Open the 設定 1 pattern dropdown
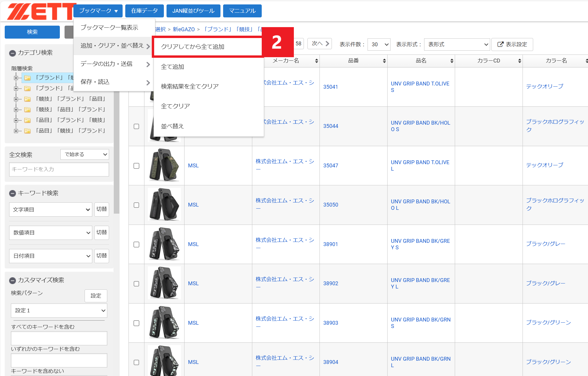Viewport: 588px width, 376px height. (x=59, y=311)
